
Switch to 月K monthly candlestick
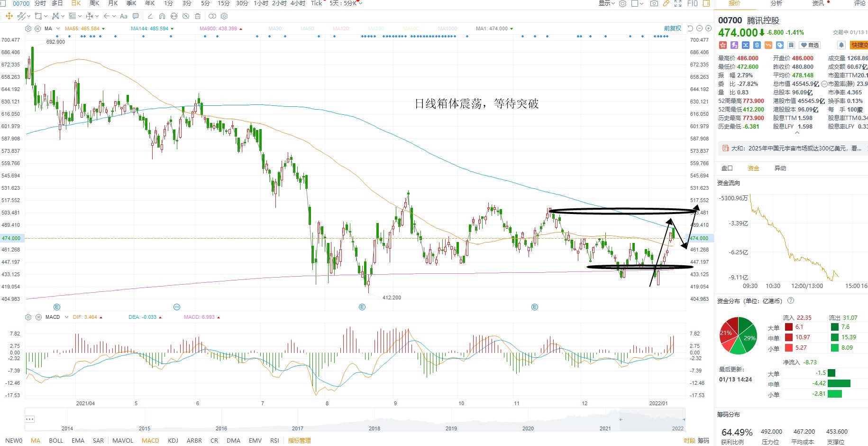click(113, 3)
